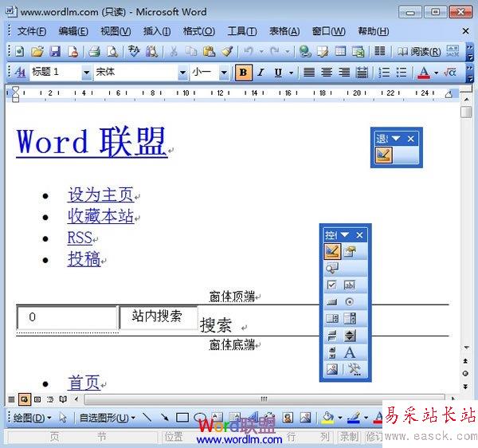Switch to Web Layout view button
The height and width of the screenshot is (448, 478).
pos(25,399)
